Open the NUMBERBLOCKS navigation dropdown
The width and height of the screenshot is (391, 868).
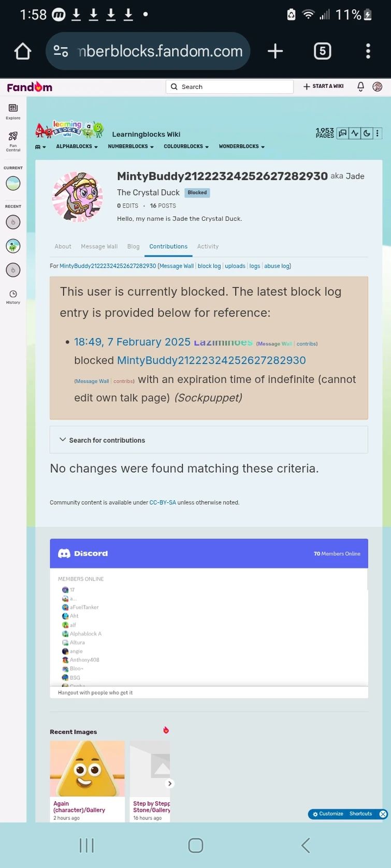(131, 146)
